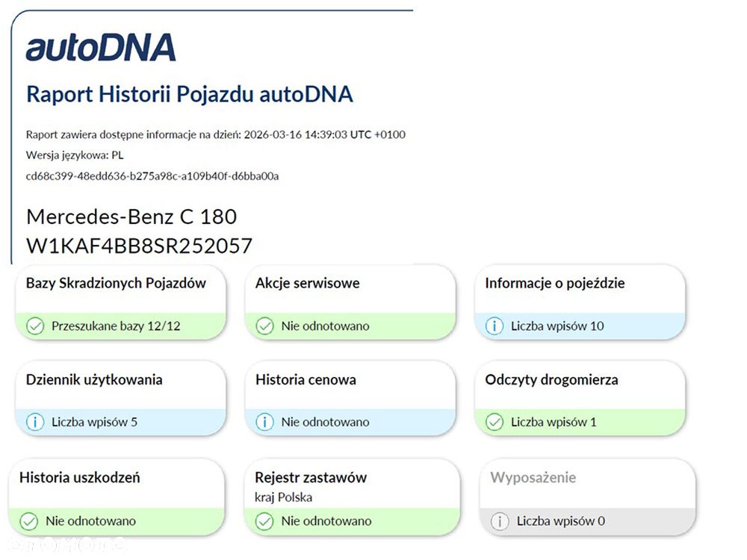The width and height of the screenshot is (747, 560).
Task: Open the Odczyty drogomierza section
Action: coord(580,399)
